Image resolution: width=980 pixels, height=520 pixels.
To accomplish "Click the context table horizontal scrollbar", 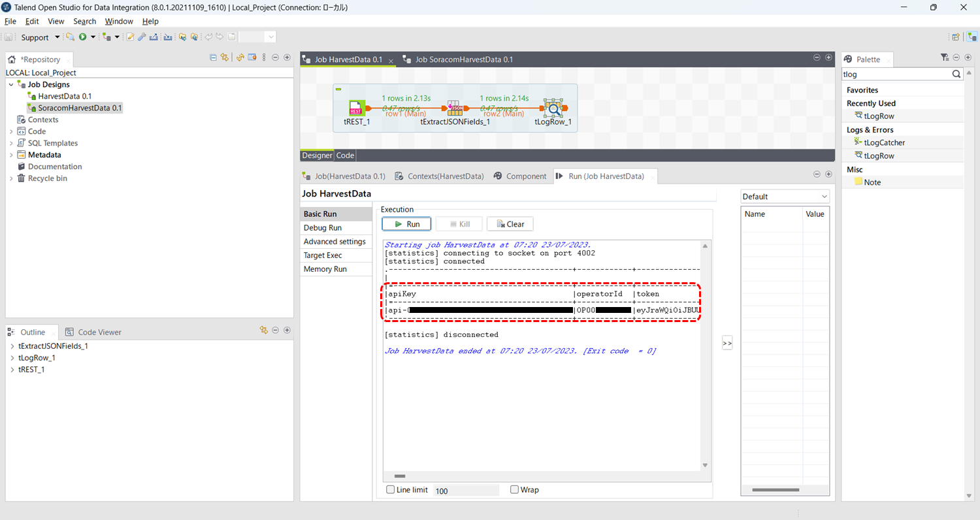I will coord(776,490).
